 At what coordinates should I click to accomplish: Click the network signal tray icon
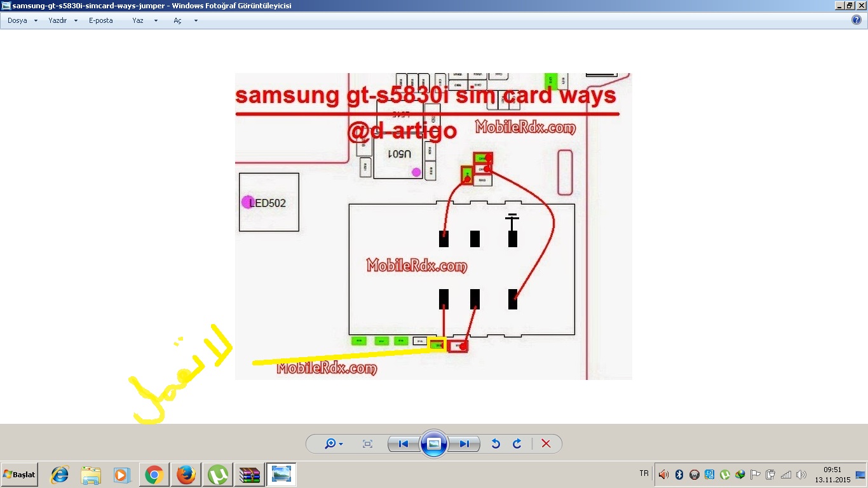point(786,475)
